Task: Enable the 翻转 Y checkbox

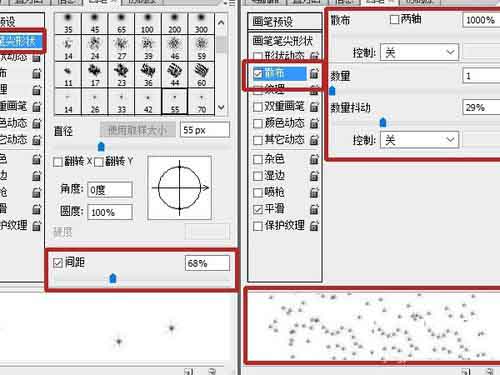Action: 99,162
